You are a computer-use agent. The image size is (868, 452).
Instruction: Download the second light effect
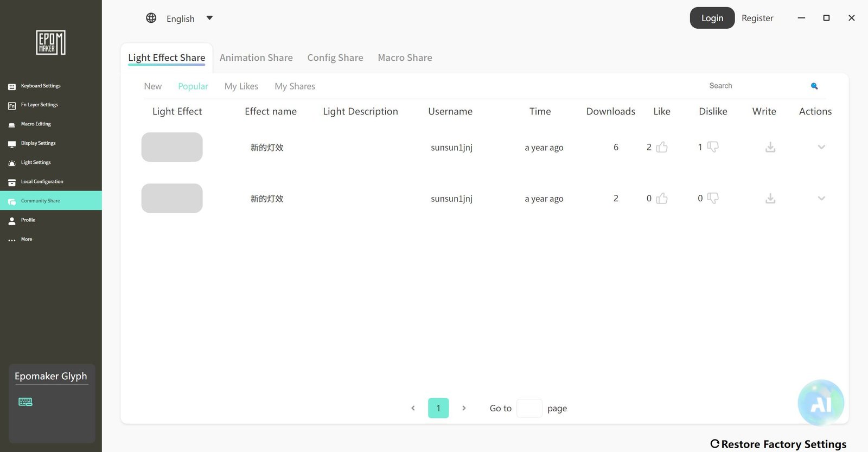point(770,199)
